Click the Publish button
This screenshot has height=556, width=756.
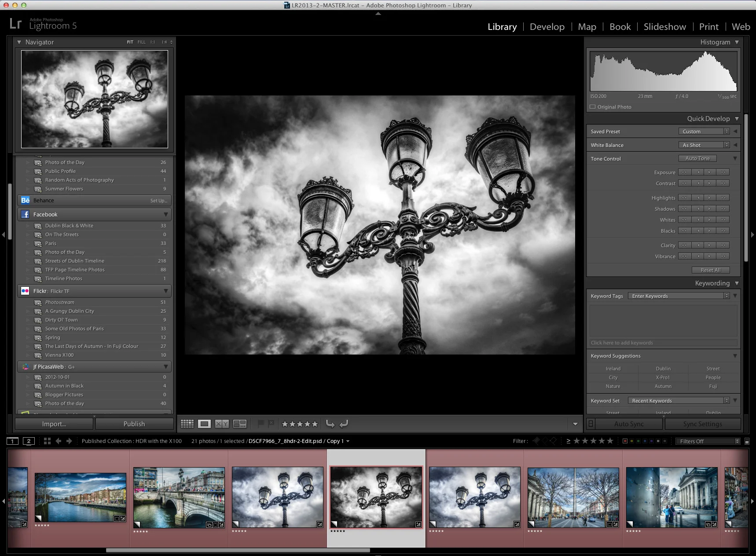coord(135,424)
